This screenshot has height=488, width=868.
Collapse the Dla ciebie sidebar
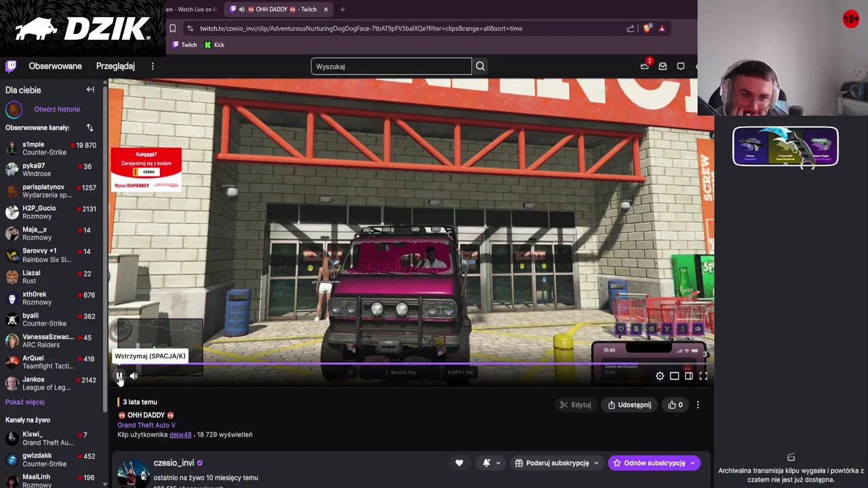[x=90, y=89]
